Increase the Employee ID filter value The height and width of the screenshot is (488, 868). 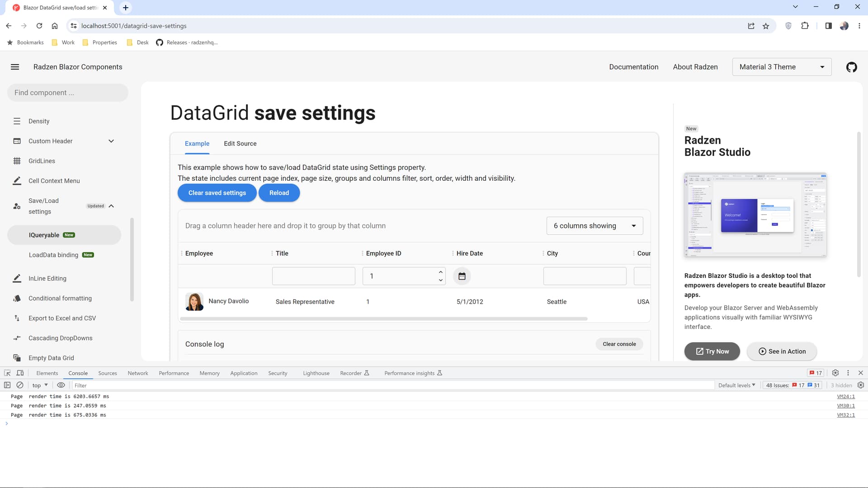pos(441,272)
